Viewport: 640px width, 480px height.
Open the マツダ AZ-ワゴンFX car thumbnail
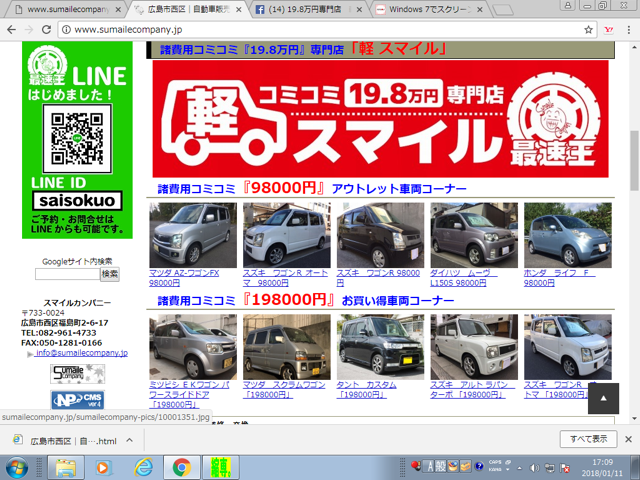(x=193, y=235)
